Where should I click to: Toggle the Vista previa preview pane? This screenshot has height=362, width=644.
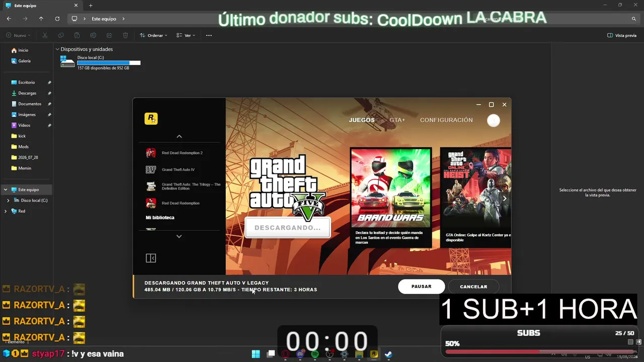click(622, 35)
